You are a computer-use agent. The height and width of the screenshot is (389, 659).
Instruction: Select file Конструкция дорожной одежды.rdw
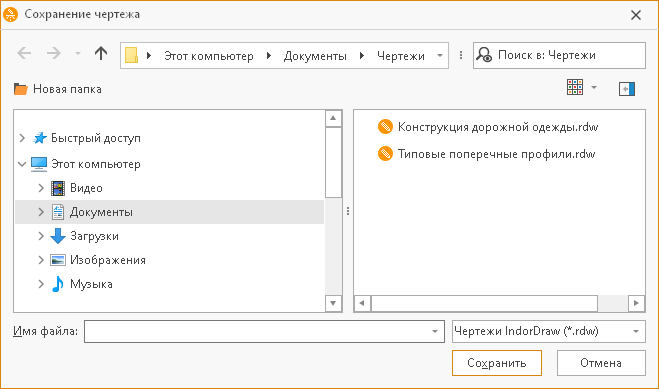coord(488,127)
